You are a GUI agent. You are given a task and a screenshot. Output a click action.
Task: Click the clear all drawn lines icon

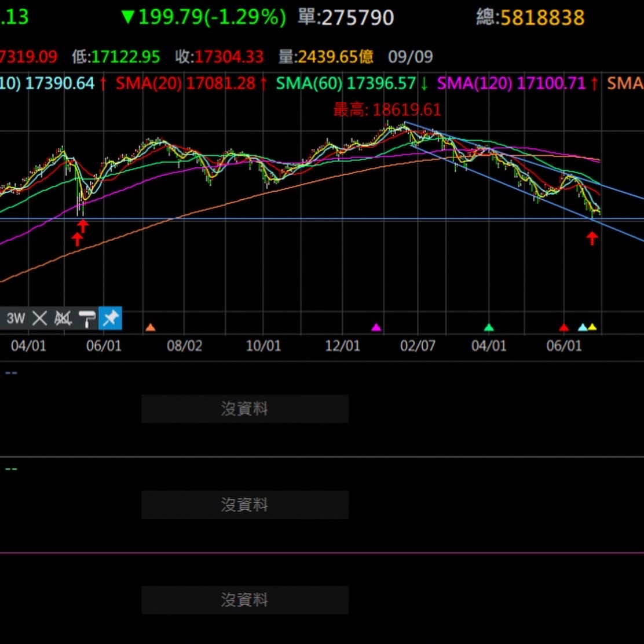point(63,319)
